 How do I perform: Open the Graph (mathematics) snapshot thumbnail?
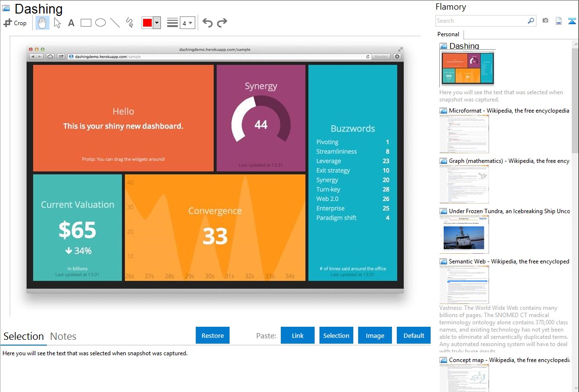[x=464, y=184]
